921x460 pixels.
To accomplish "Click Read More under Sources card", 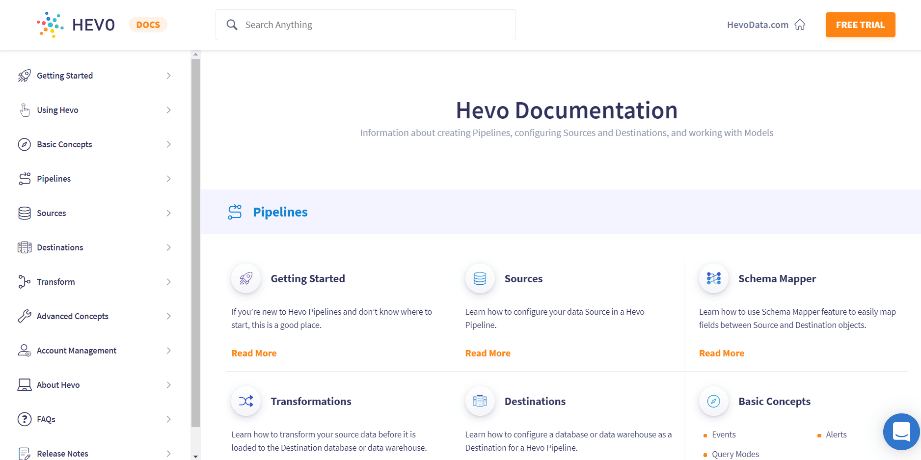I will pos(488,353).
